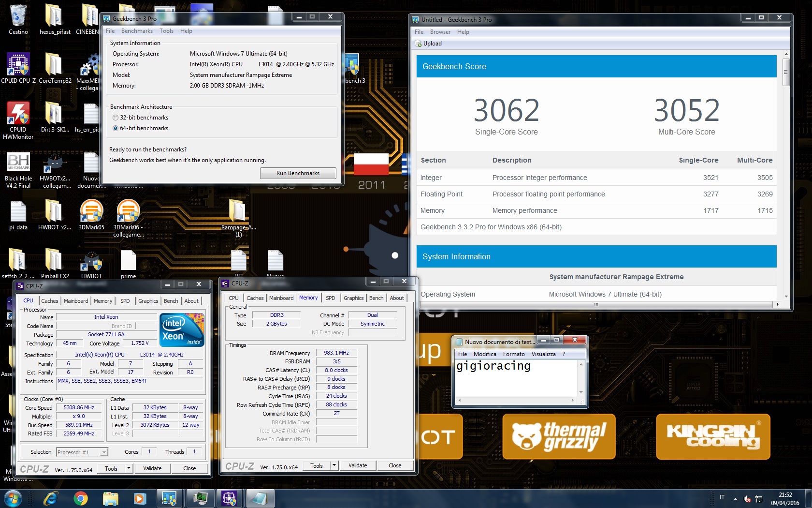Open Benchmarks menu in Geekbench 3 Pro
This screenshot has width=812, height=508.
tap(137, 31)
